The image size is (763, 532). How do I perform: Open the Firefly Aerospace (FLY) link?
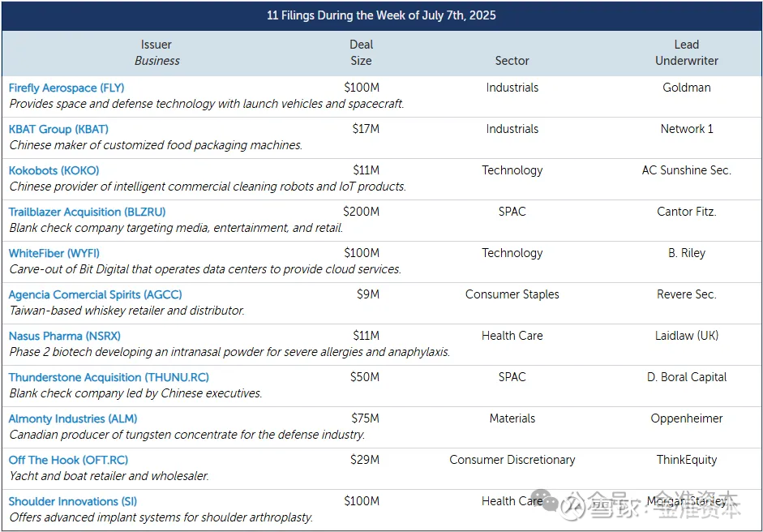pos(66,88)
